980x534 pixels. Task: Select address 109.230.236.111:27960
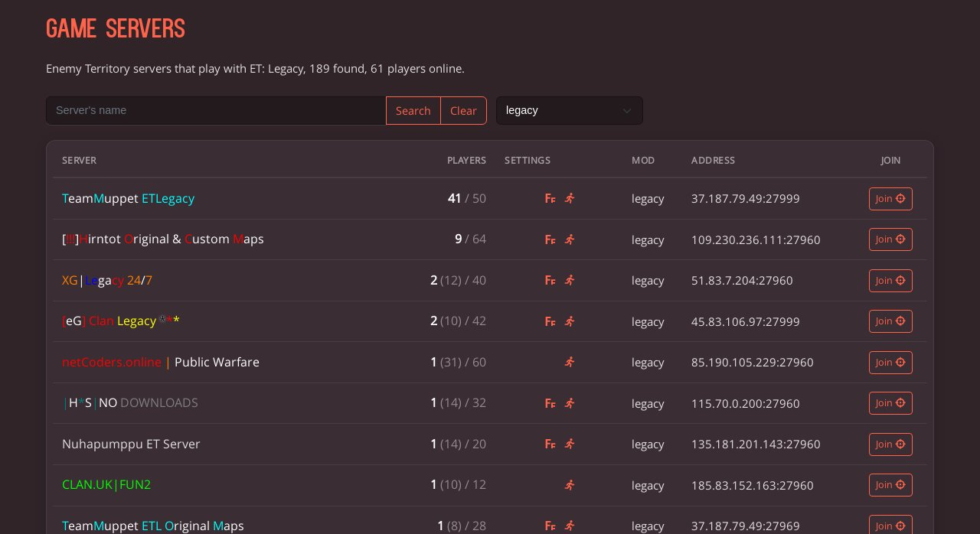coord(756,239)
